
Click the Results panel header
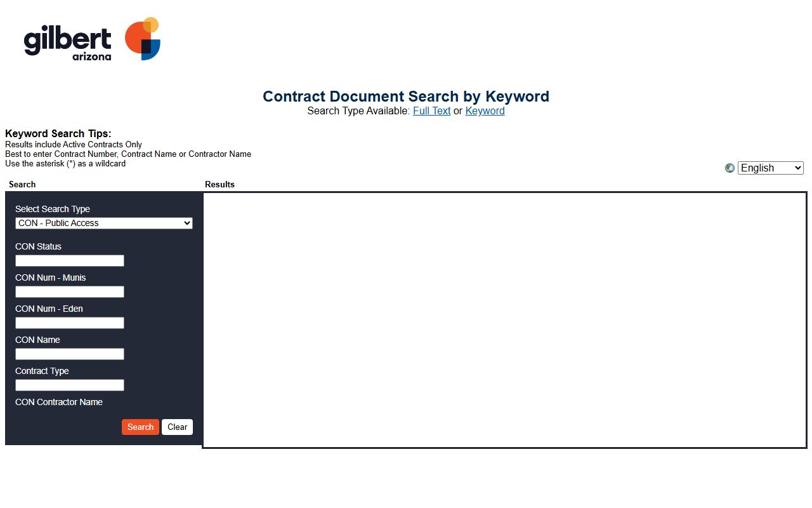[219, 184]
